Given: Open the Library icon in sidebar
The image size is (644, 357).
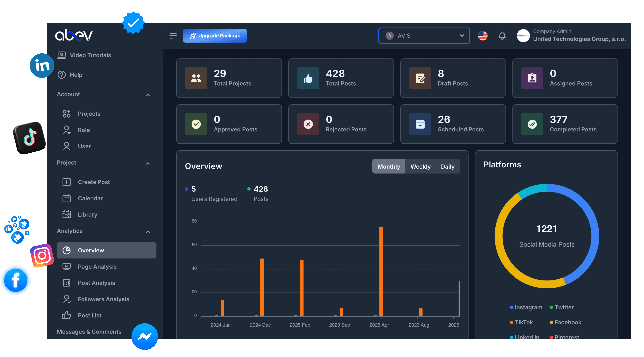Looking at the screenshot, I should tap(66, 215).
